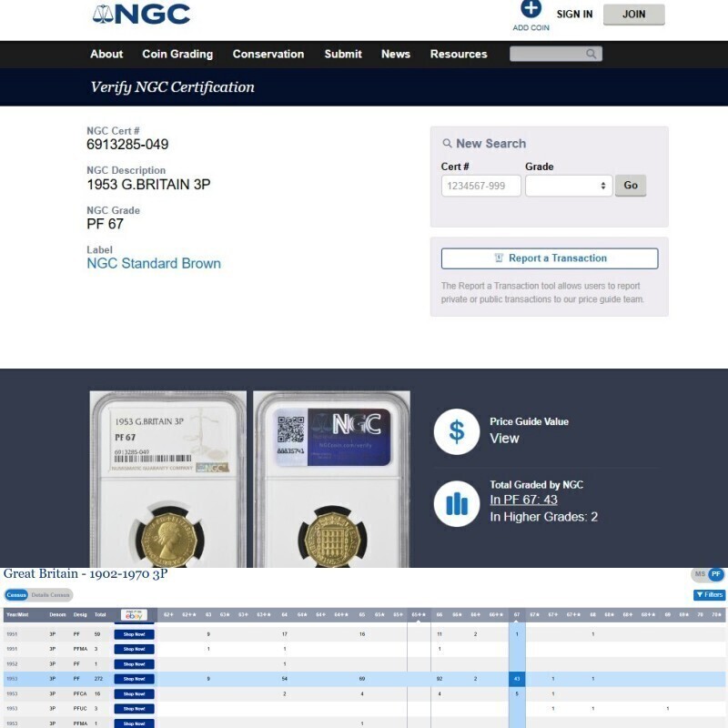This screenshot has width=728, height=728.
Task: Click the 'Great Britain - 1902-1970 3P' heading
Action: pyautogui.click(x=86, y=574)
